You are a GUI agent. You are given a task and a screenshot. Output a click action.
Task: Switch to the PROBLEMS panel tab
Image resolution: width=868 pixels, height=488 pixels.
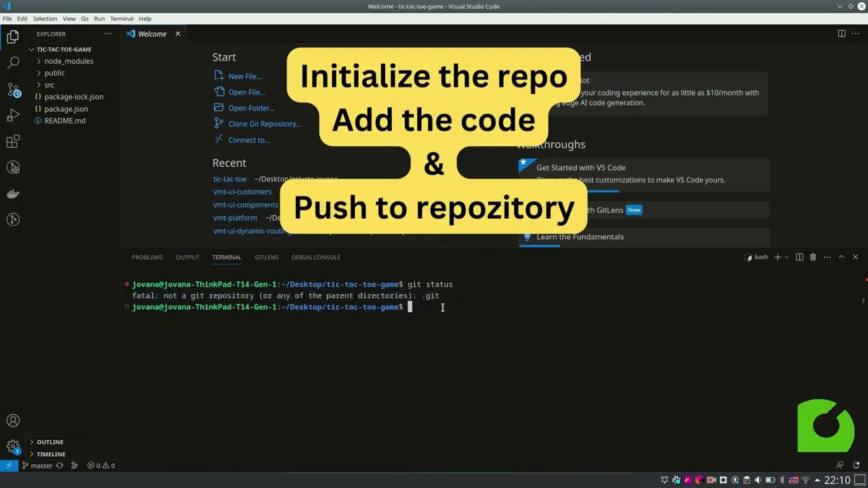[x=147, y=257]
